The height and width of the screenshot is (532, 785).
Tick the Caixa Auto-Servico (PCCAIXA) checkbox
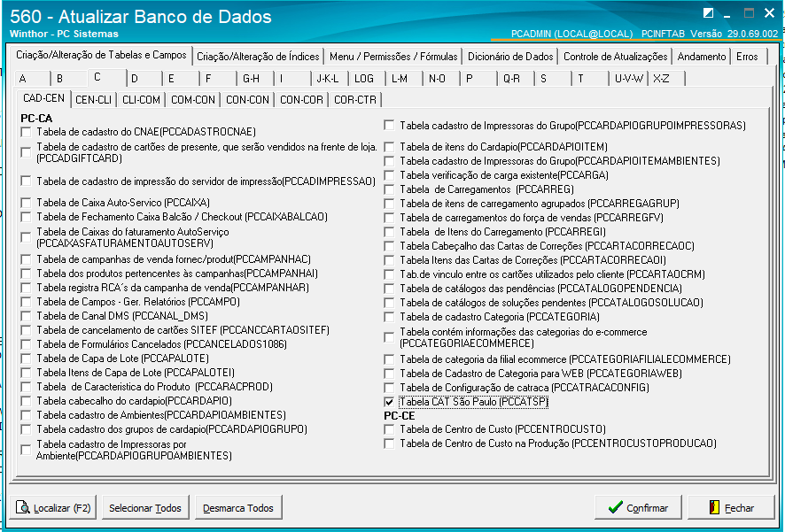pyautogui.click(x=26, y=203)
